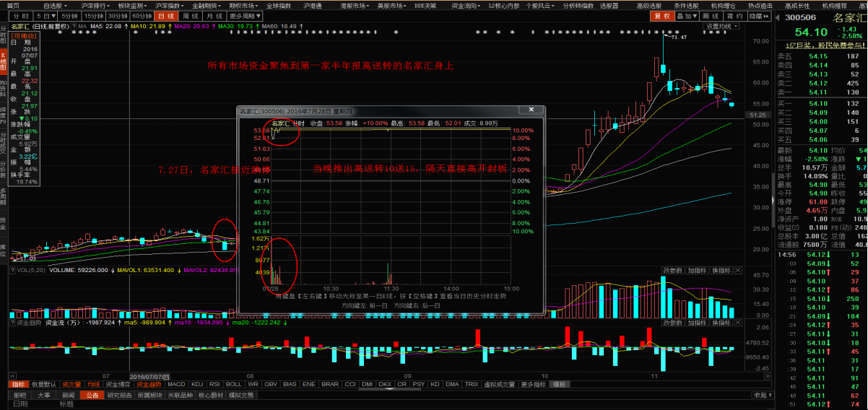868x410 pixels.
Task: Switch to the 股吧 tab
Action: click(20, 396)
